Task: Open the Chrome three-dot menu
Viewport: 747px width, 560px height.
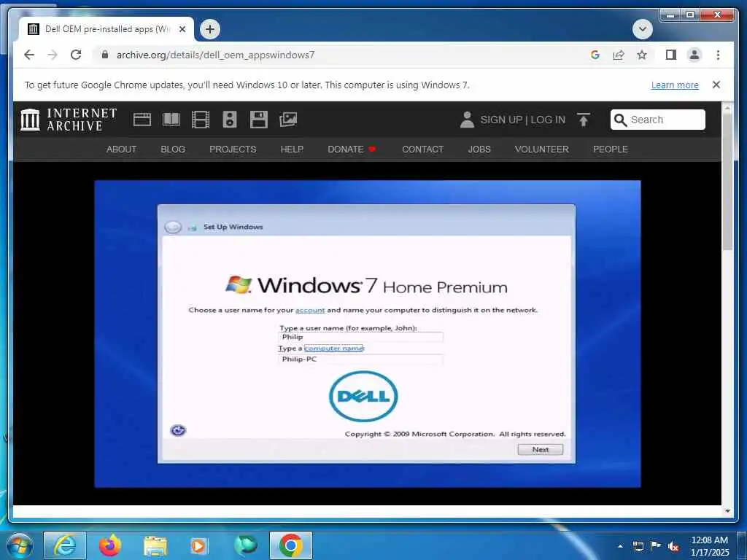Action: pos(718,55)
